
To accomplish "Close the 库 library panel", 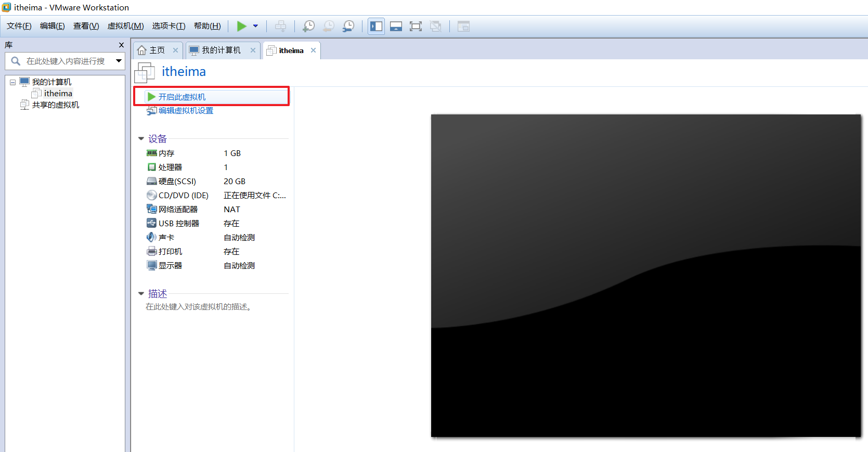I will point(121,45).
